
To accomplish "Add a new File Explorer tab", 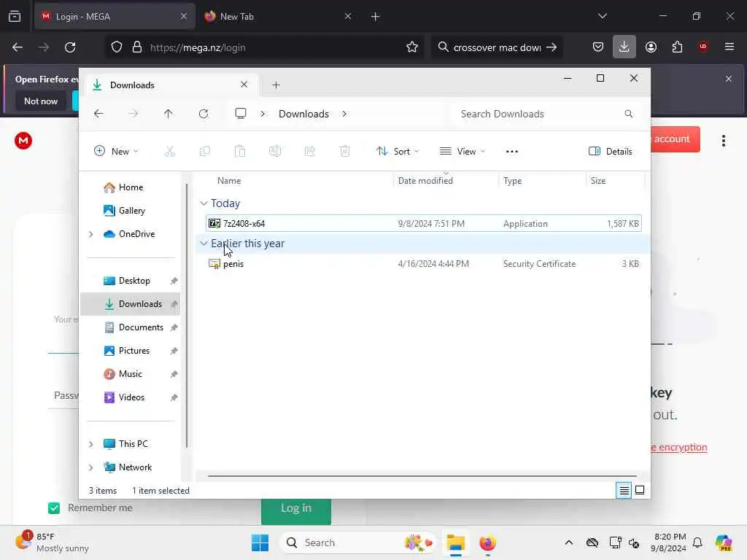I will click(276, 85).
